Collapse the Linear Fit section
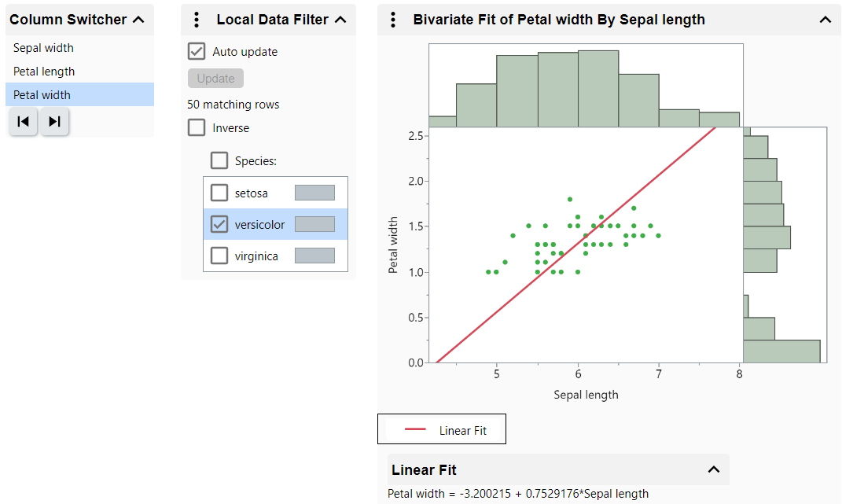 click(714, 469)
